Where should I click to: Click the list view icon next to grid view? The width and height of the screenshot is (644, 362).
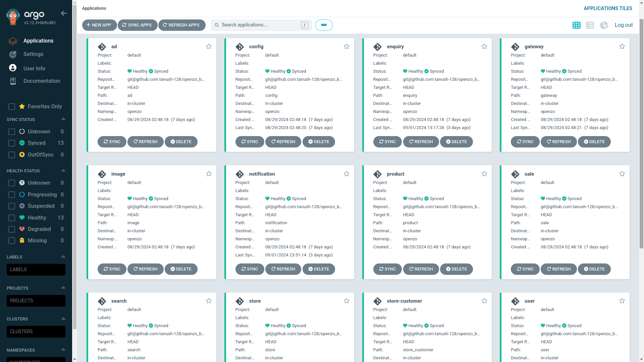(x=590, y=25)
